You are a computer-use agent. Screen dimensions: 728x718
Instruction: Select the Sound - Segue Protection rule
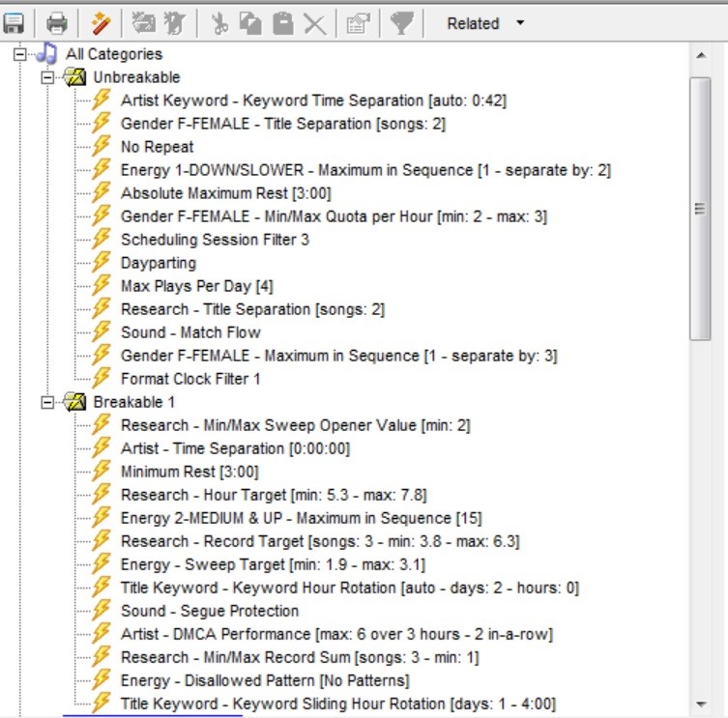click(209, 611)
